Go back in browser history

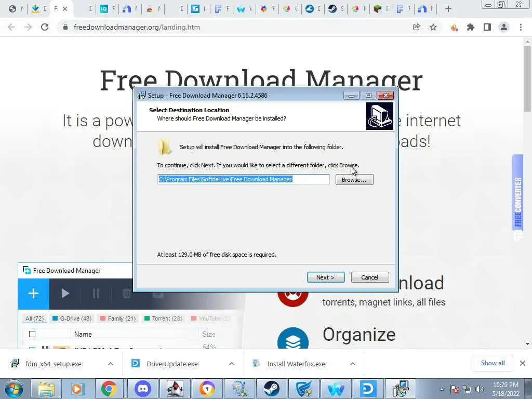coord(11,27)
